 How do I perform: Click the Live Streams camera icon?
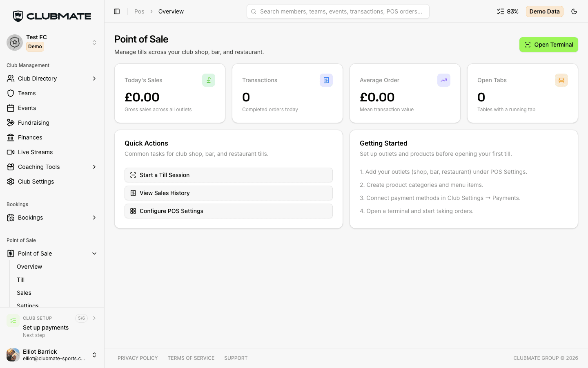(11, 152)
